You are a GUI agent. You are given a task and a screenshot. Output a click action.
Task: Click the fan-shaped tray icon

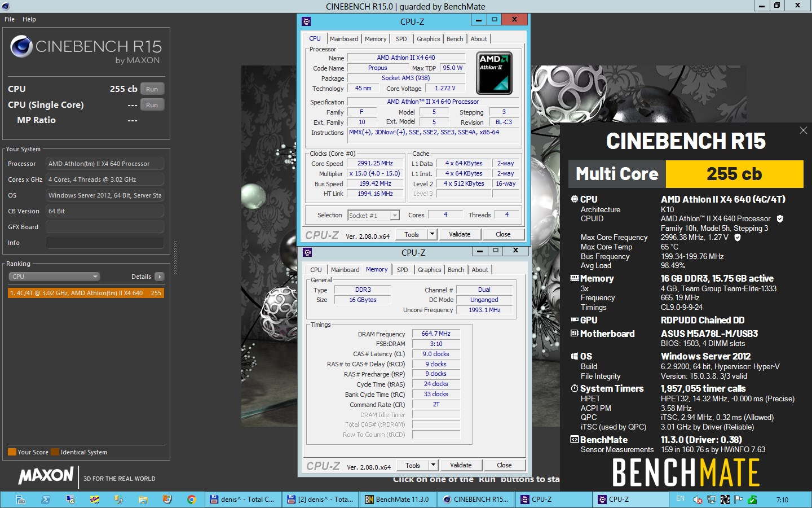pyautogui.click(x=725, y=500)
